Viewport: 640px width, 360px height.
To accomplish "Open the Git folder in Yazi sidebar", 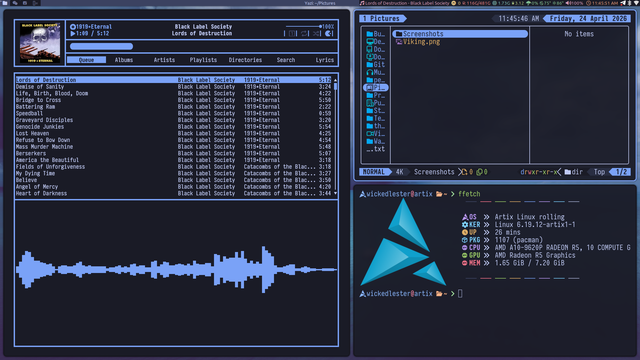I will pos(376,64).
